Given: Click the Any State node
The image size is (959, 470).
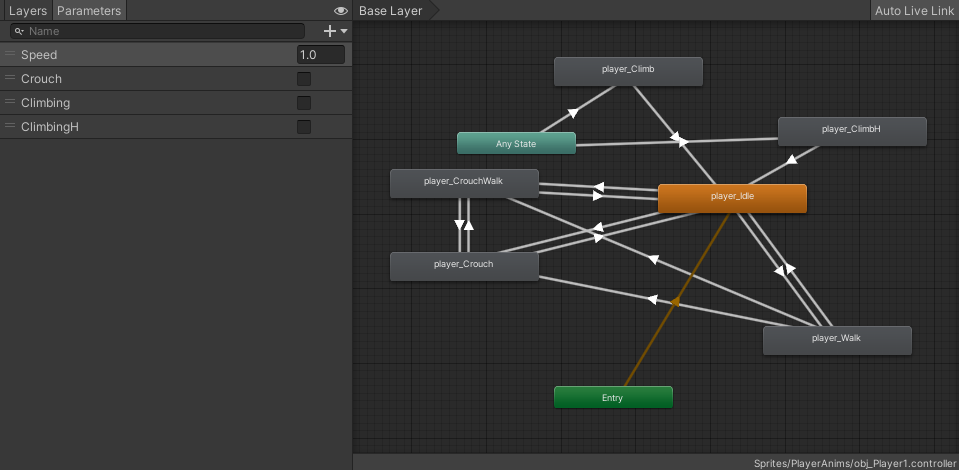Looking at the screenshot, I should 516,143.
